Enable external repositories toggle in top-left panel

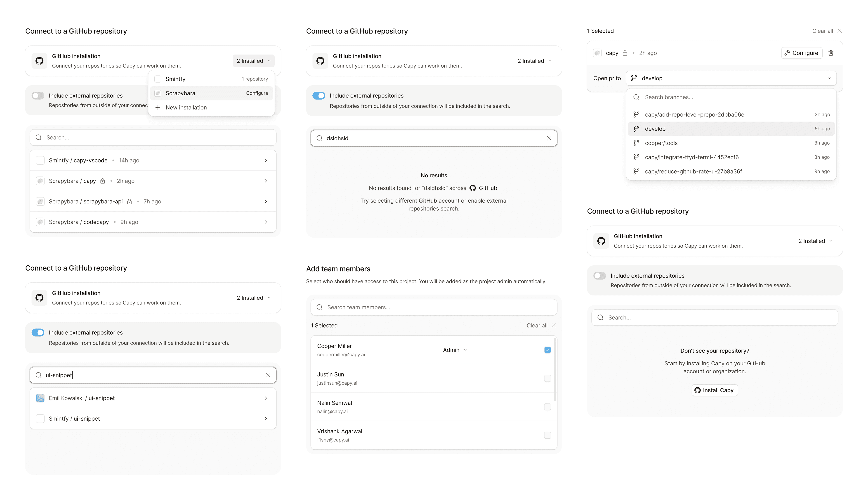[38, 95]
